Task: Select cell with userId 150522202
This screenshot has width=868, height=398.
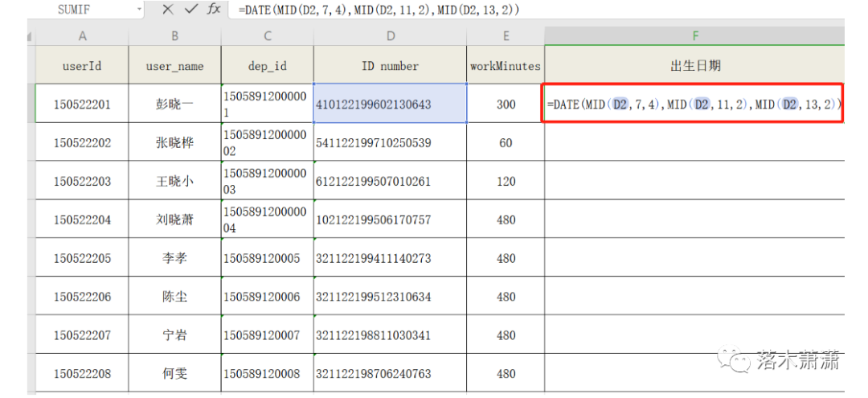Action: pyautogui.click(x=83, y=142)
